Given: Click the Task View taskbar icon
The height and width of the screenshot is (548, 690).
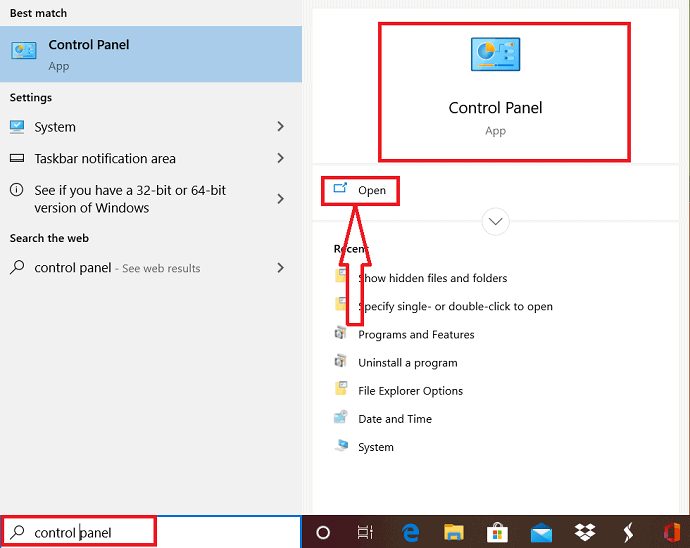Looking at the screenshot, I should 366,533.
